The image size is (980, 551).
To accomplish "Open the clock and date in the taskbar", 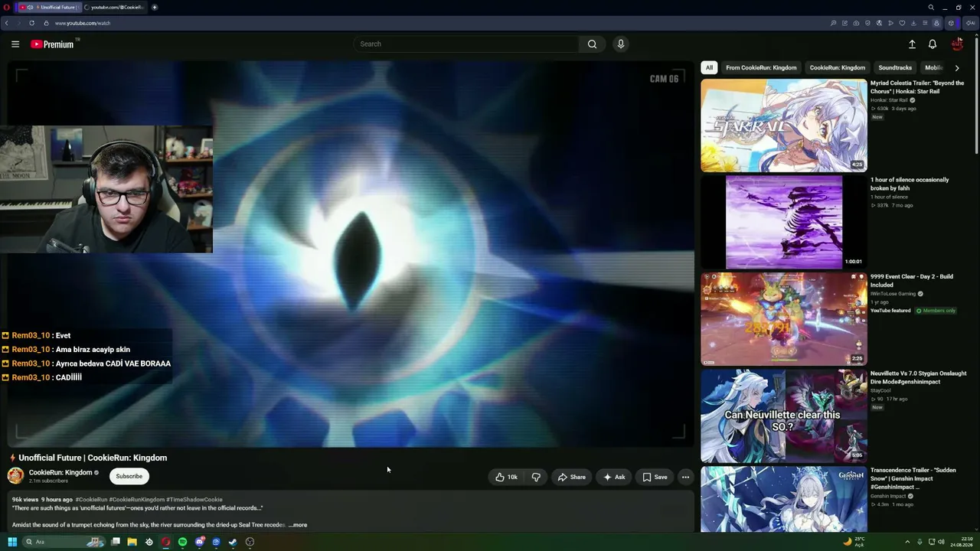I will [x=962, y=542].
